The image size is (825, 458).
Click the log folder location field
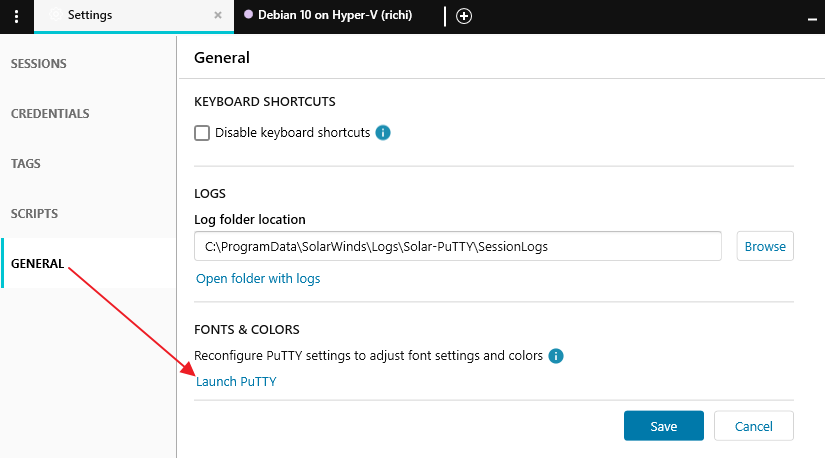457,246
